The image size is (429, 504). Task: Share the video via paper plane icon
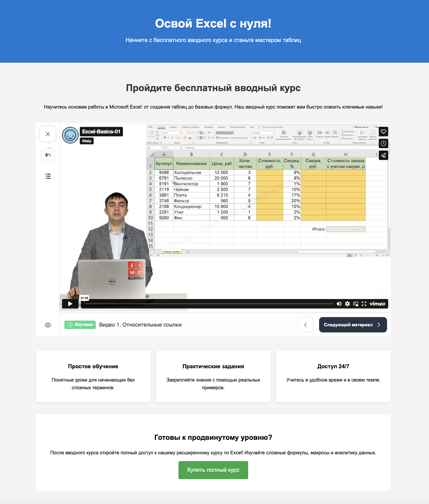point(383,155)
